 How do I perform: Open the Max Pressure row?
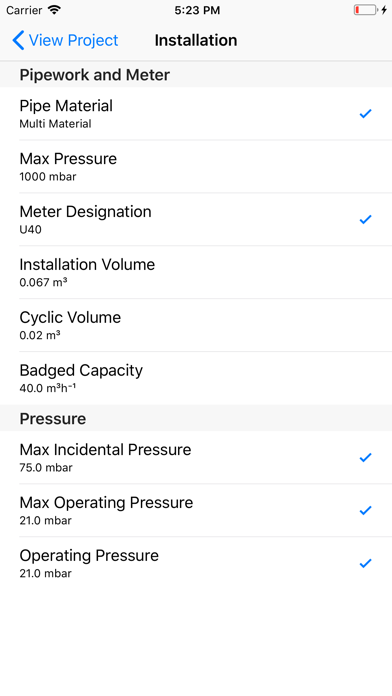point(196,166)
